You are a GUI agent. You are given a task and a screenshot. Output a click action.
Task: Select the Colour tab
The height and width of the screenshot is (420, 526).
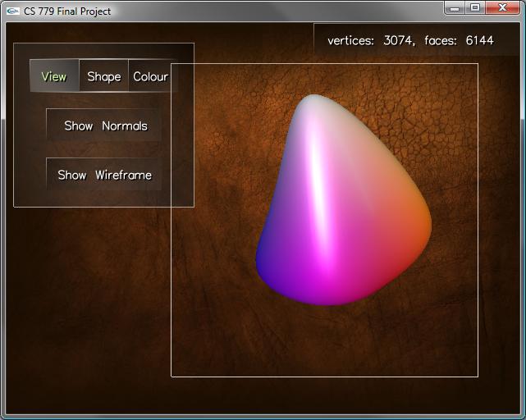150,76
